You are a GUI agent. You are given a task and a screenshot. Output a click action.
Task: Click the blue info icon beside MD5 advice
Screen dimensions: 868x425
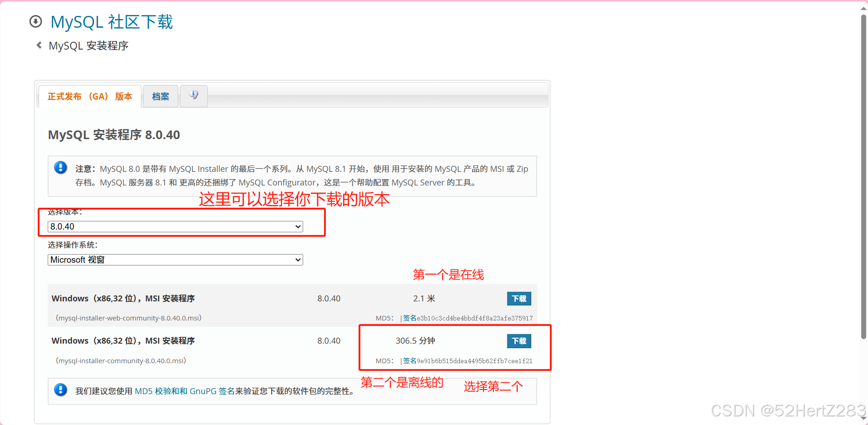[x=60, y=390]
